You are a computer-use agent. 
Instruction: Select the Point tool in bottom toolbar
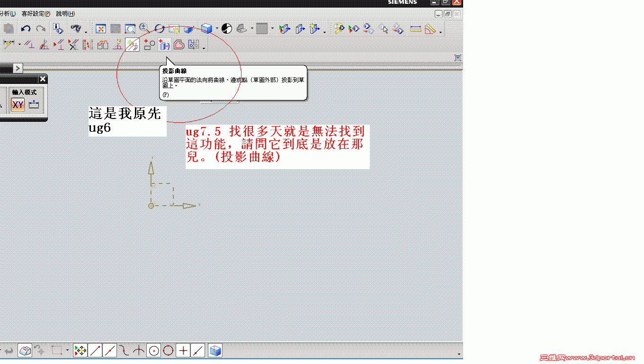coord(183,350)
